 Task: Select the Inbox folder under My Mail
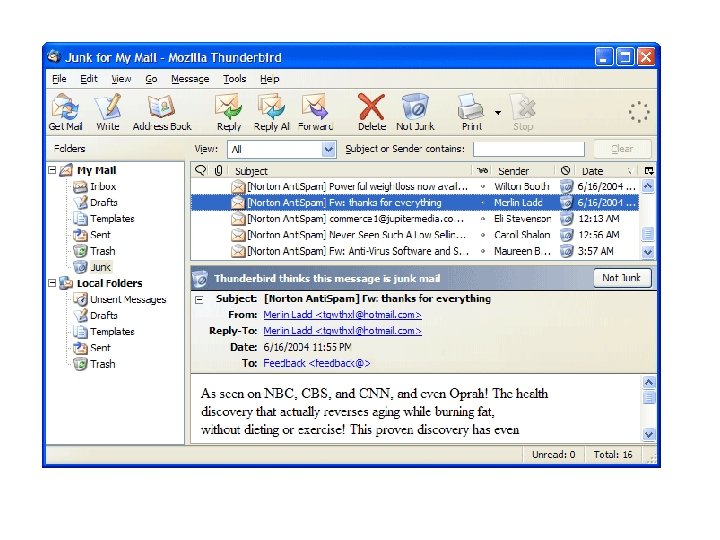95,186
